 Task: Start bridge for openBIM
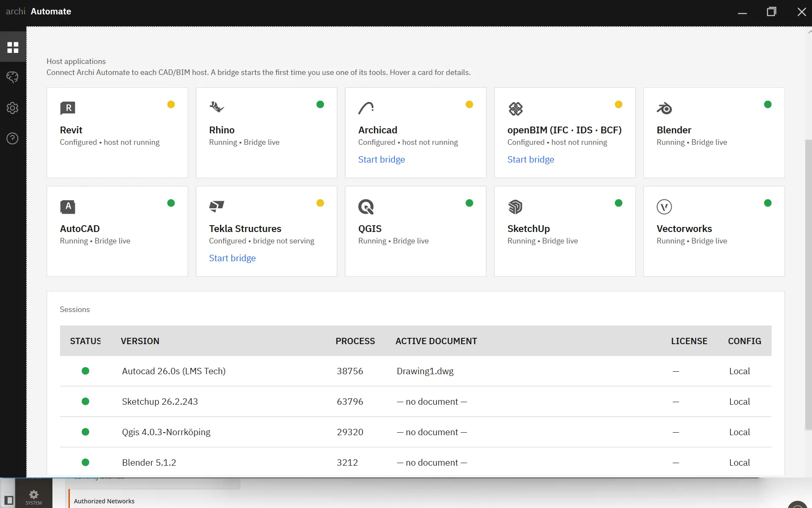point(531,160)
